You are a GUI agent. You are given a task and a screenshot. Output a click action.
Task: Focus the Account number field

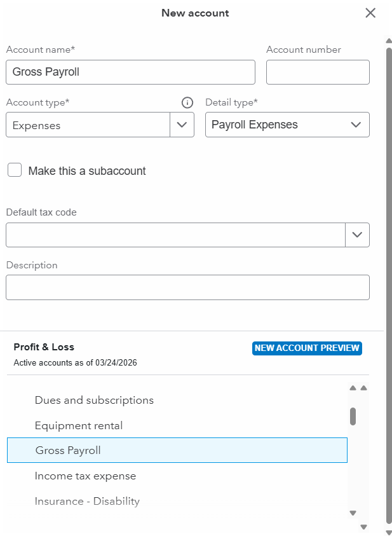pyautogui.click(x=318, y=72)
